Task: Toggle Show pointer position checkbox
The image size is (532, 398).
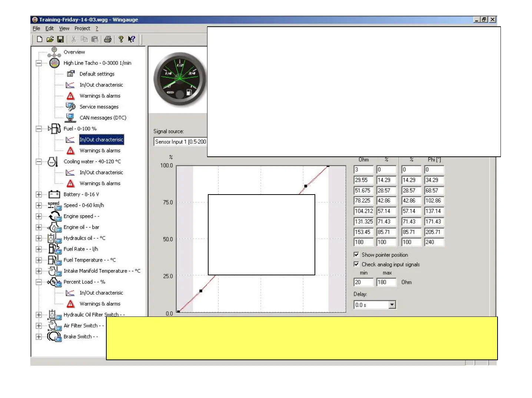Action: pos(356,255)
